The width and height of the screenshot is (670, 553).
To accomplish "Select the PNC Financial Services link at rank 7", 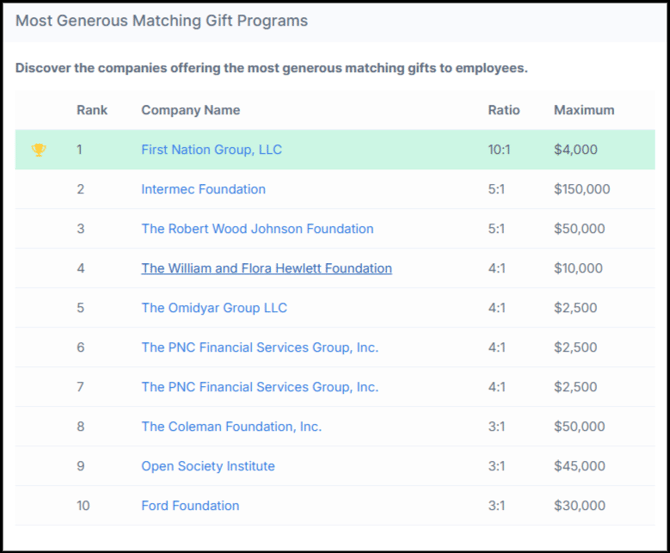I will pyautogui.click(x=259, y=387).
